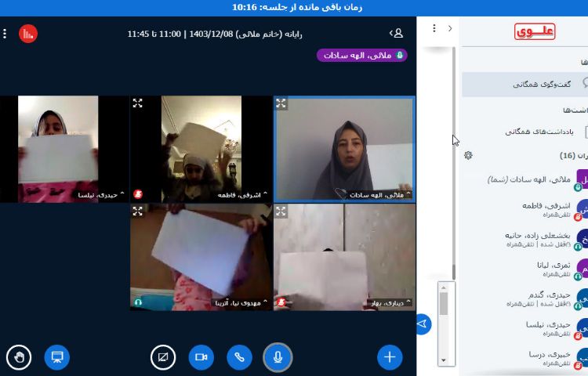Viewport: 588px width, 376px height.
Task: Raise hand with the hand button
Action: 19,357
